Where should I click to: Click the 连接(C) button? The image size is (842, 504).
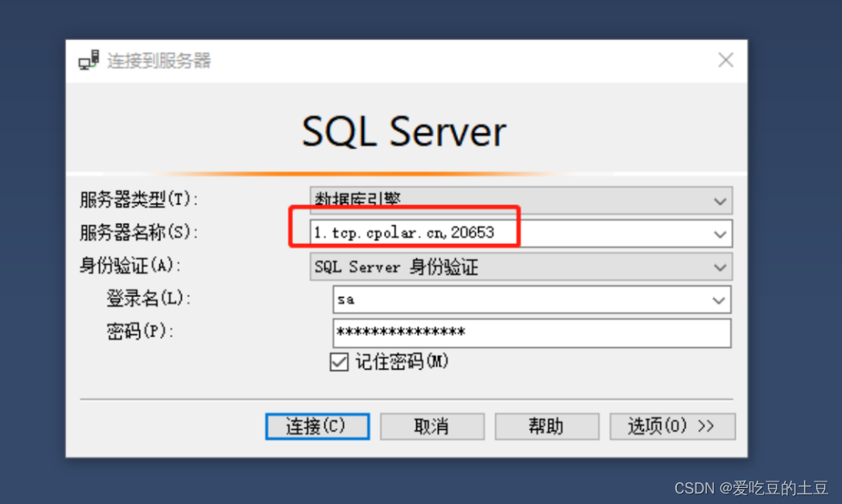[x=317, y=426]
